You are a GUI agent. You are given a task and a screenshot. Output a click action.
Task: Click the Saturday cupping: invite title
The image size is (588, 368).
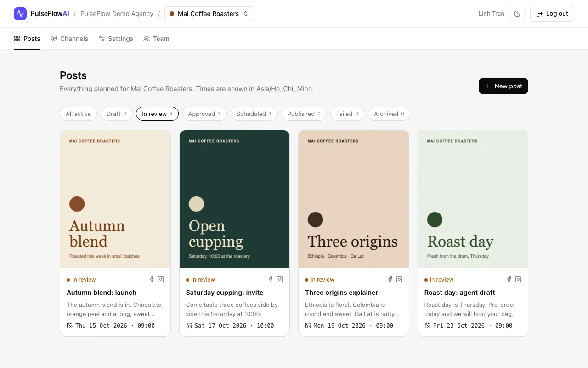225,293
